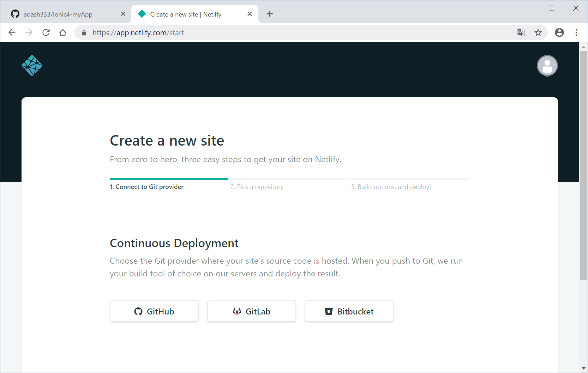Open the user avatar menu

547,66
